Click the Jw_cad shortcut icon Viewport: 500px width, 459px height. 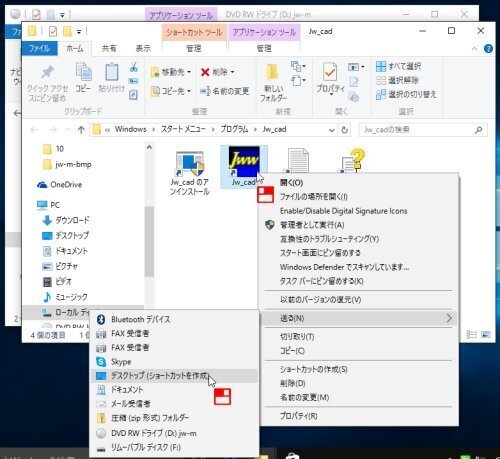tap(244, 162)
